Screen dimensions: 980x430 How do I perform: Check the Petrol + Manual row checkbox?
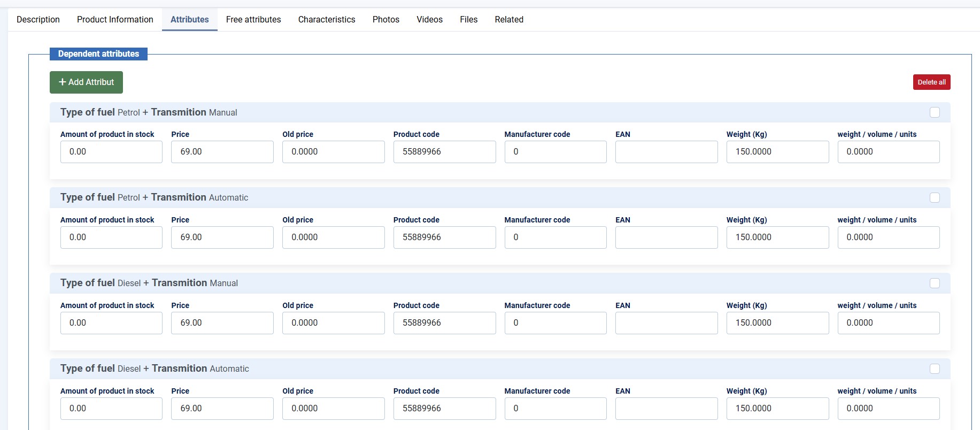[935, 112]
